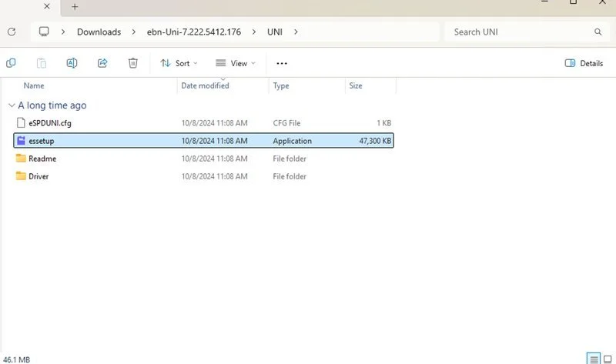This screenshot has width=616, height=364.
Task: Open the View dropdown
Action: pyautogui.click(x=236, y=63)
